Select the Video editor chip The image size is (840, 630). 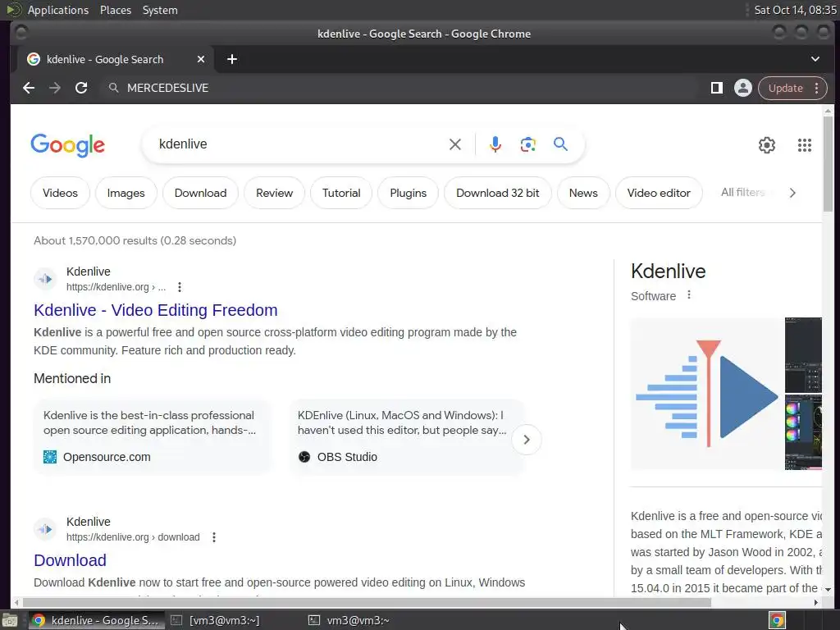pyautogui.click(x=659, y=193)
